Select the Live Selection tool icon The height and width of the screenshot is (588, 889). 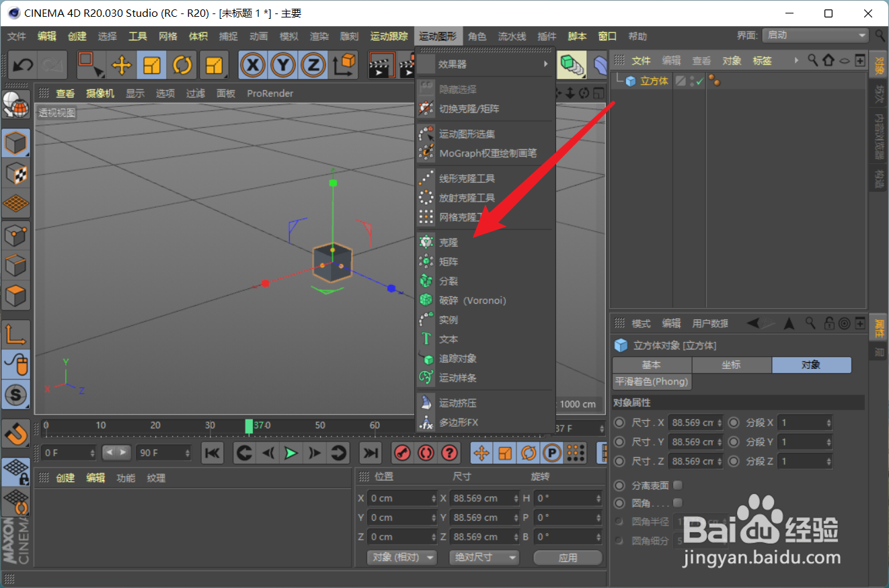[x=91, y=65]
